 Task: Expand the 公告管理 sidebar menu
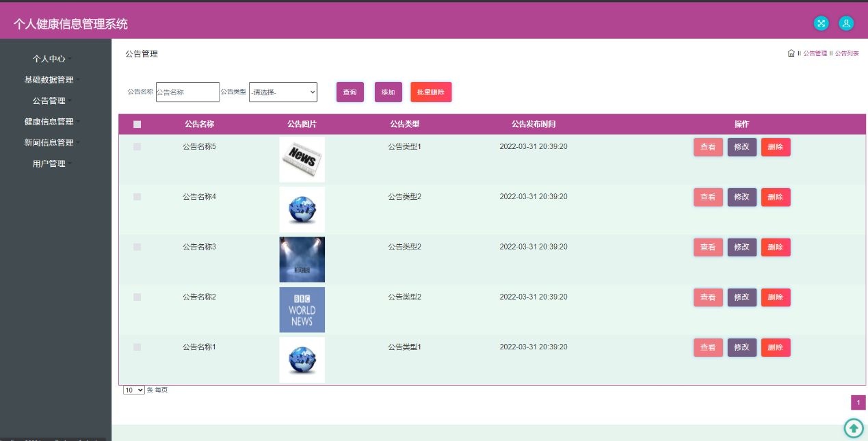53,101
